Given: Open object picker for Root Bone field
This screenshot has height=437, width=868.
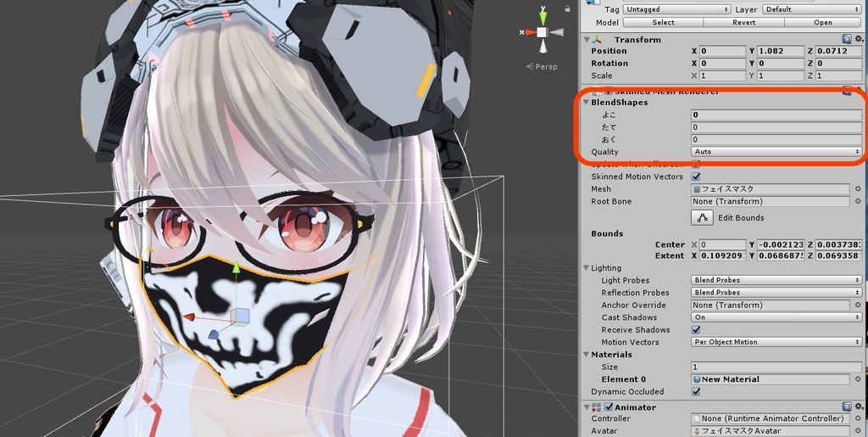Looking at the screenshot, I should (858, 201).
